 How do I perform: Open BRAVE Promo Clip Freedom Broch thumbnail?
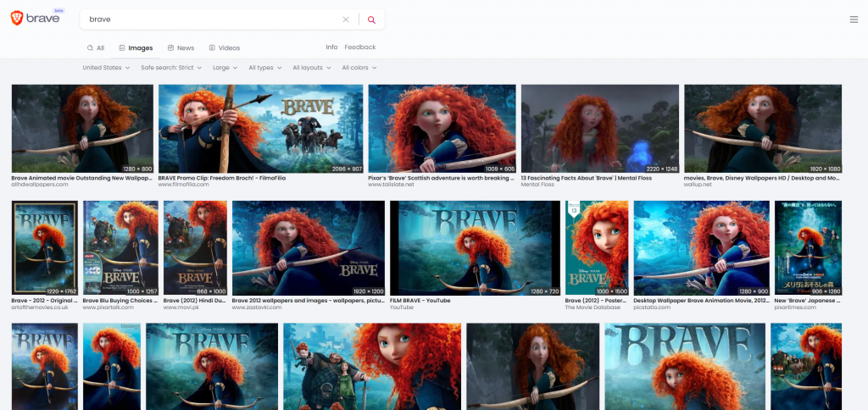(260, 128)
